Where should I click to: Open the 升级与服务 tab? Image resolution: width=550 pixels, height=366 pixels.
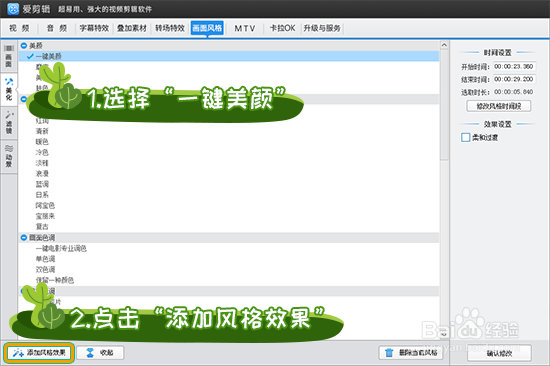point(322,28)
